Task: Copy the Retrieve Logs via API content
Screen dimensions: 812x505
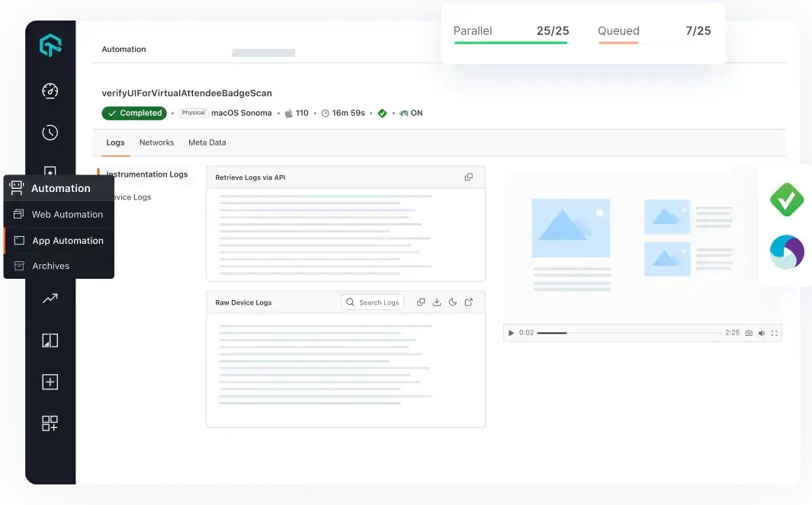Action: [468, 176]
